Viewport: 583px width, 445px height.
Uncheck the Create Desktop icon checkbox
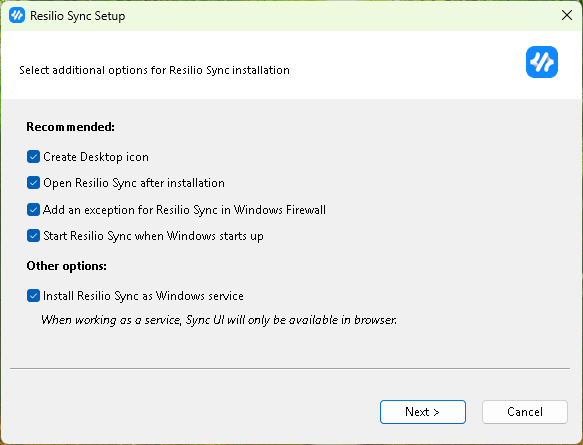[33, 157]
